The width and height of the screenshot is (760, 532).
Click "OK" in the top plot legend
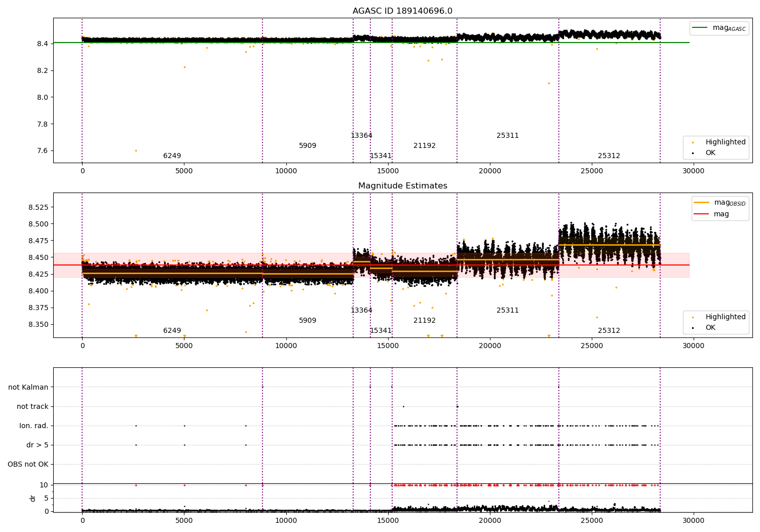click(x=710, y=153)
